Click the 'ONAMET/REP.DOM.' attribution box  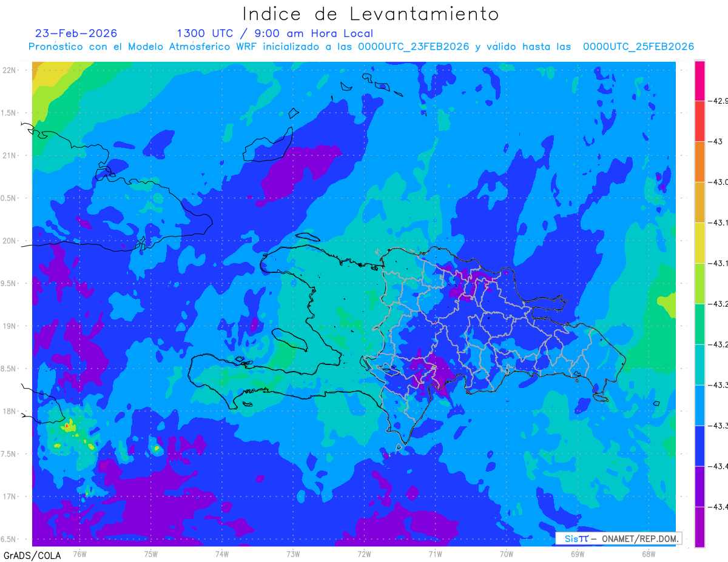tap(618, 538)
